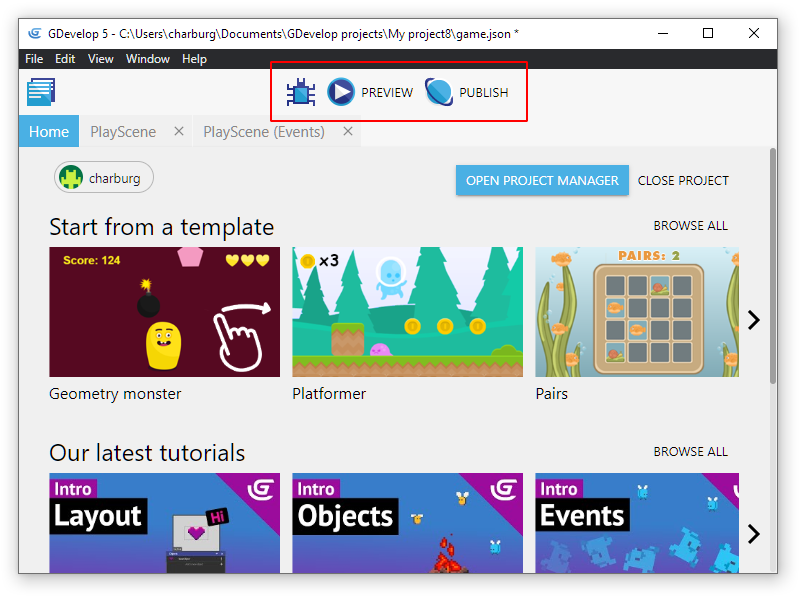This screenshot has width=804, height=604.
Task: Click the vertical scrollbar on the Home page
Action: pyautogui.click(x=772, y=265)
